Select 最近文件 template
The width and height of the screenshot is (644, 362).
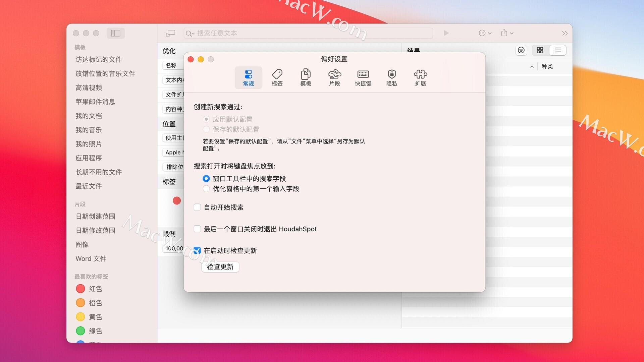click(89, 186)
